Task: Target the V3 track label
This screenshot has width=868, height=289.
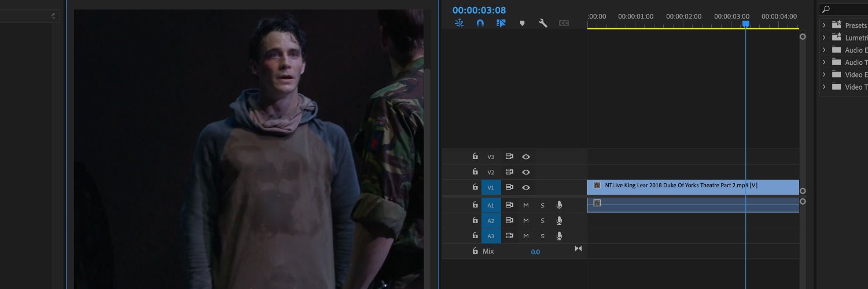Action: point(491,157)
